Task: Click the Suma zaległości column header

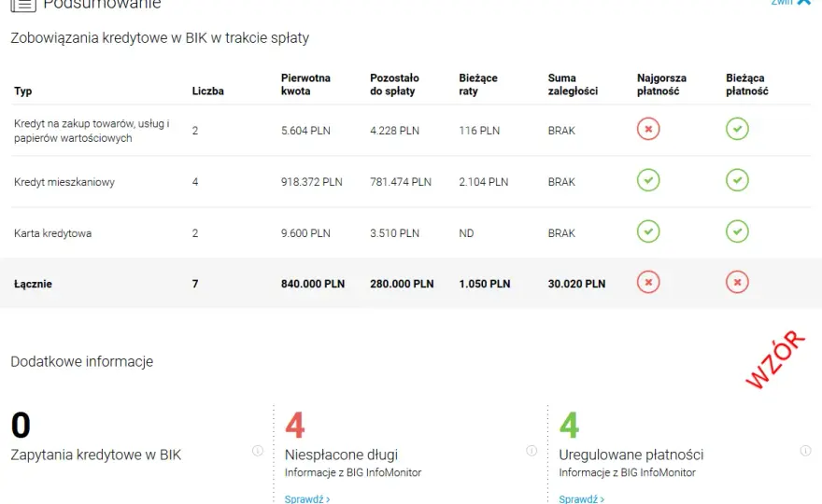Action: (573, 84)
